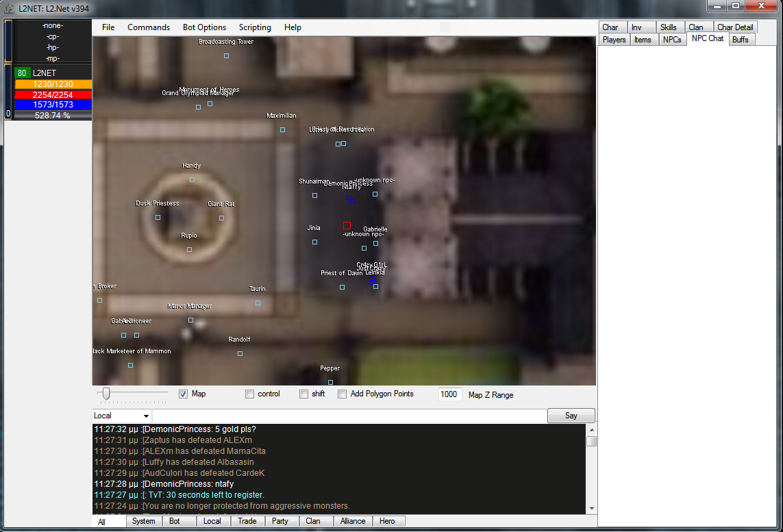Click the blue MP bar 1573/1573
This screenshot has height=532, width=783.
coord(53,105)
